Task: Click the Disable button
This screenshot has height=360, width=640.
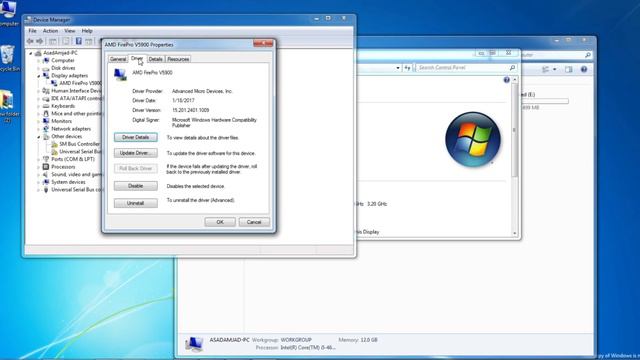Action: tap(136, 186)
